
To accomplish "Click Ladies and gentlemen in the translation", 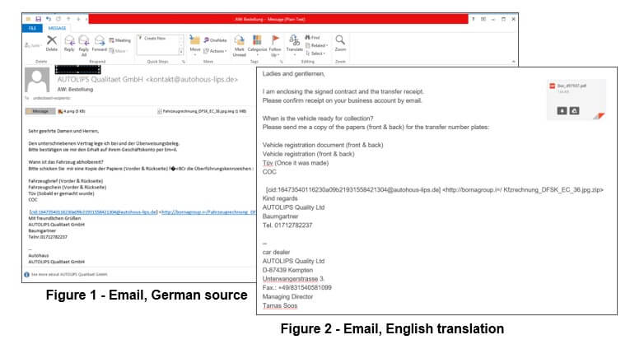I will pos(294,74).
